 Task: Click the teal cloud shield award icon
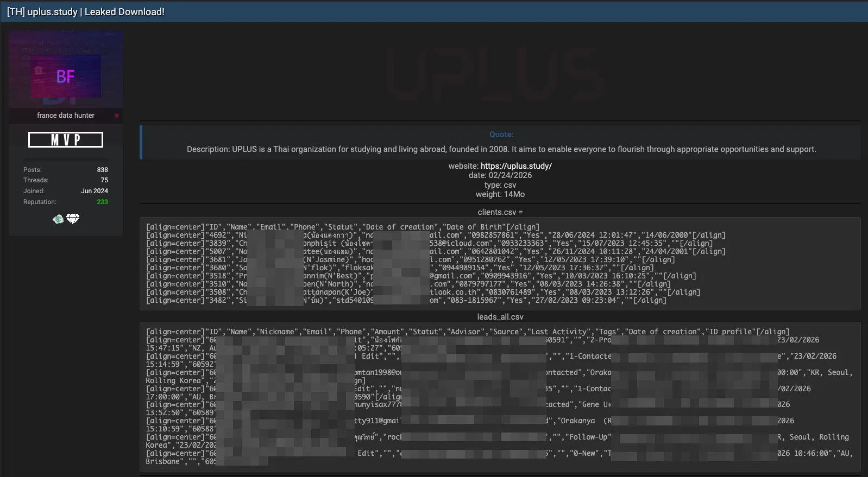point(58,219)
